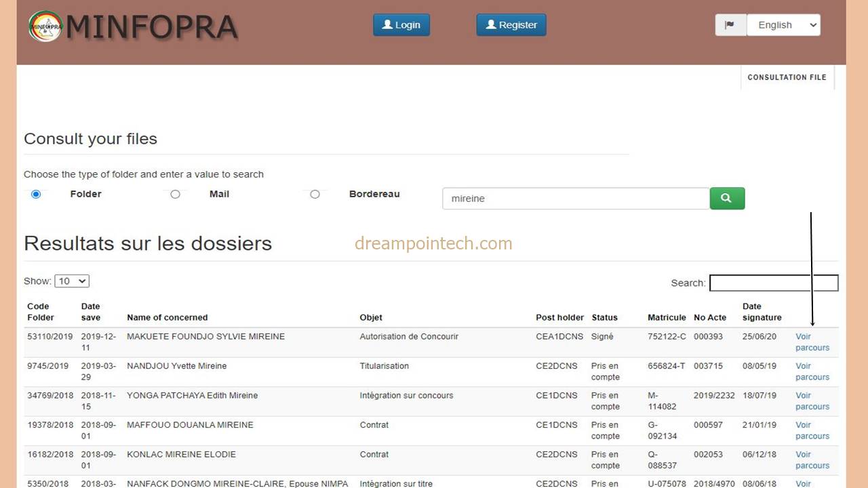Viewport: 868px width, 488px height.
Task: Open the Consultation File tab
Action: [787, 77]
